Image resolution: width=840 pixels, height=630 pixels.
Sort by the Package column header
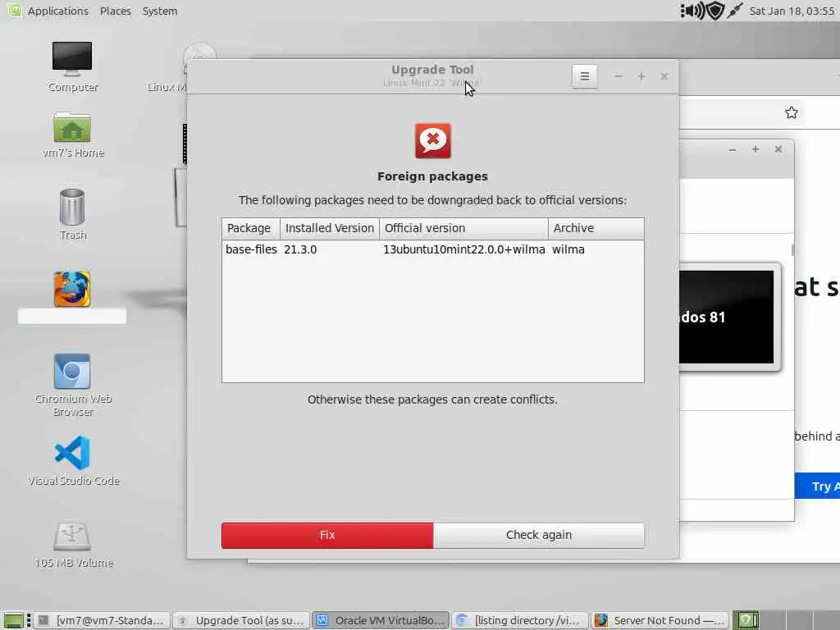251,228
